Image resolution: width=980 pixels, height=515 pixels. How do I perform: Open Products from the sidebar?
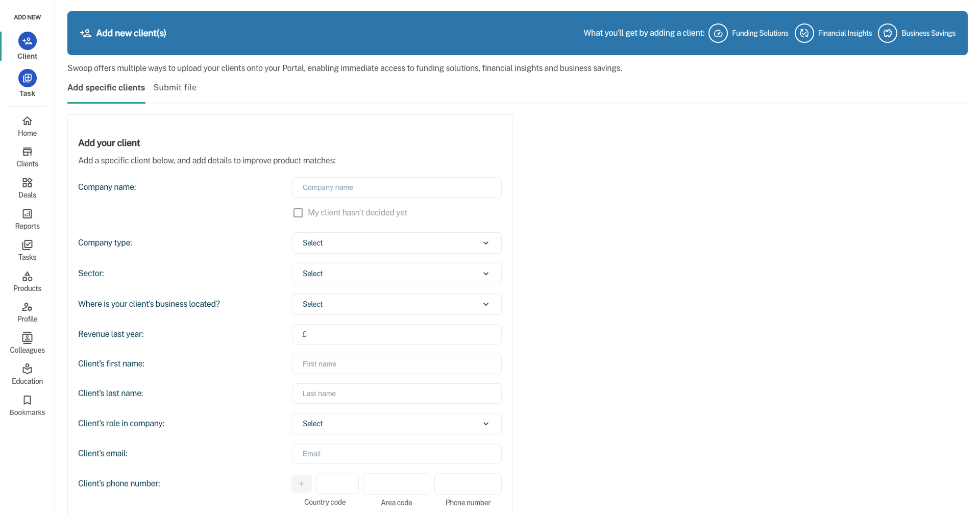(x=27, y=276)
